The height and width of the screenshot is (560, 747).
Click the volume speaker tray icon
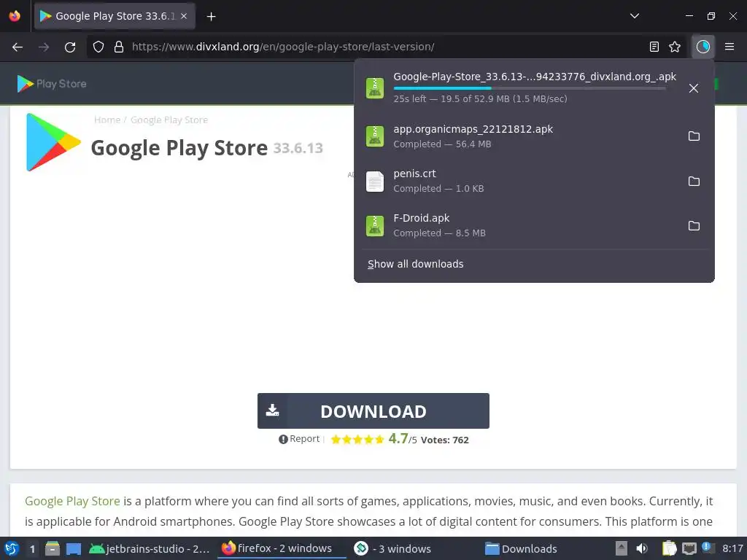coord(642,548)
